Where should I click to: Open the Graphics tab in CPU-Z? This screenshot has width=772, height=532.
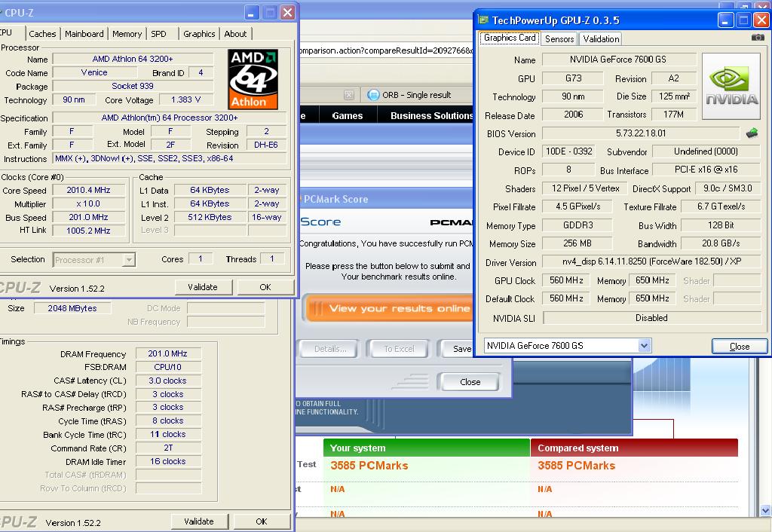[199, 33]
